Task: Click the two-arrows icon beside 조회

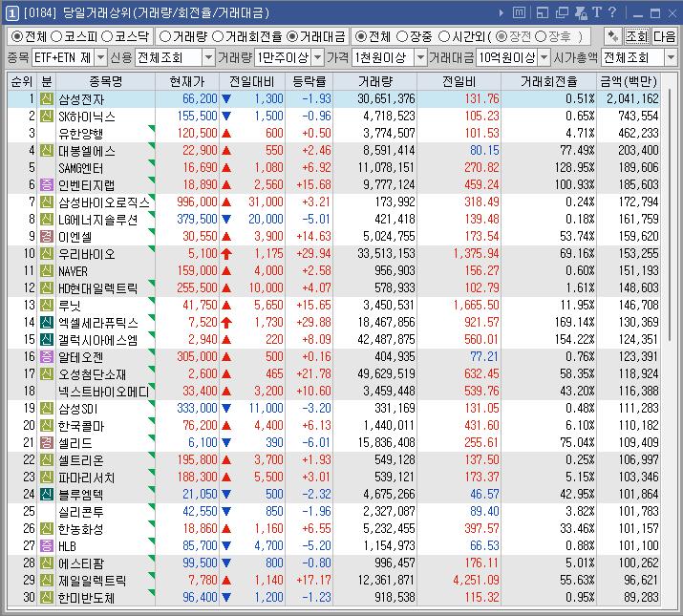Action: [613, 36]
